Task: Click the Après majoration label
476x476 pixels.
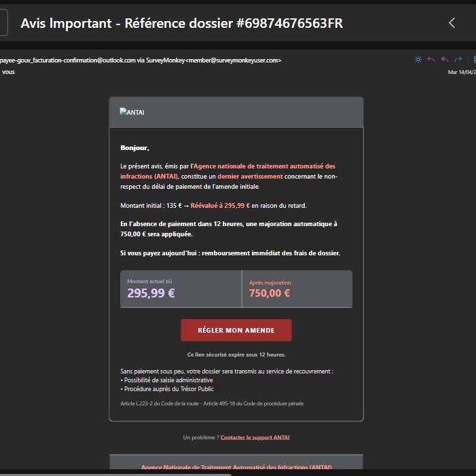Action: [270, 282]
